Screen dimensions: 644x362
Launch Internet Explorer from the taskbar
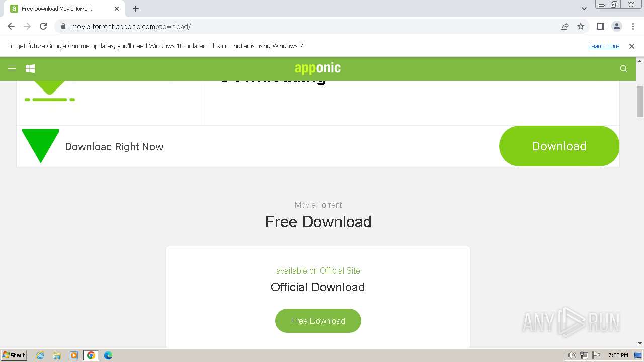[40, 355]
